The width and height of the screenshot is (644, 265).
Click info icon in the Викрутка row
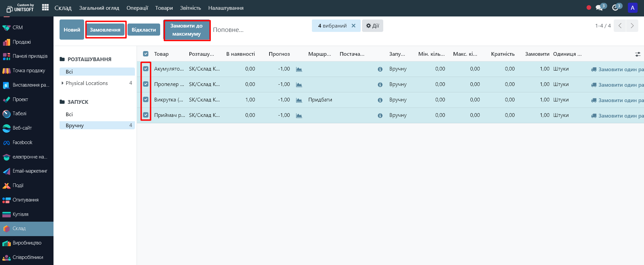point(380,100)
